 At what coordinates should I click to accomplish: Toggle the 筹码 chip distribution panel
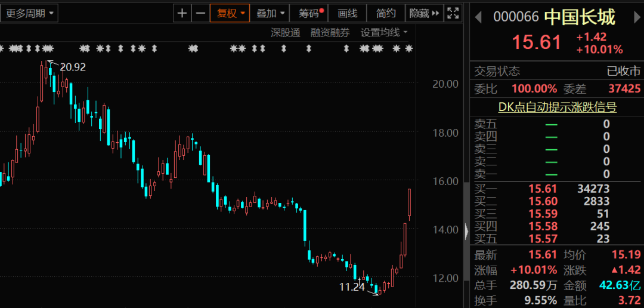311,13
